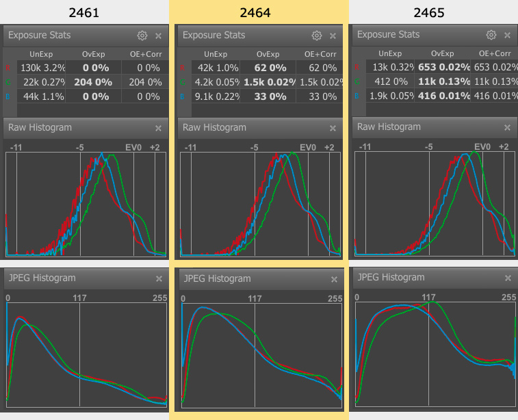Close the Exposure Stats panel under 2465

coord(508,35)
